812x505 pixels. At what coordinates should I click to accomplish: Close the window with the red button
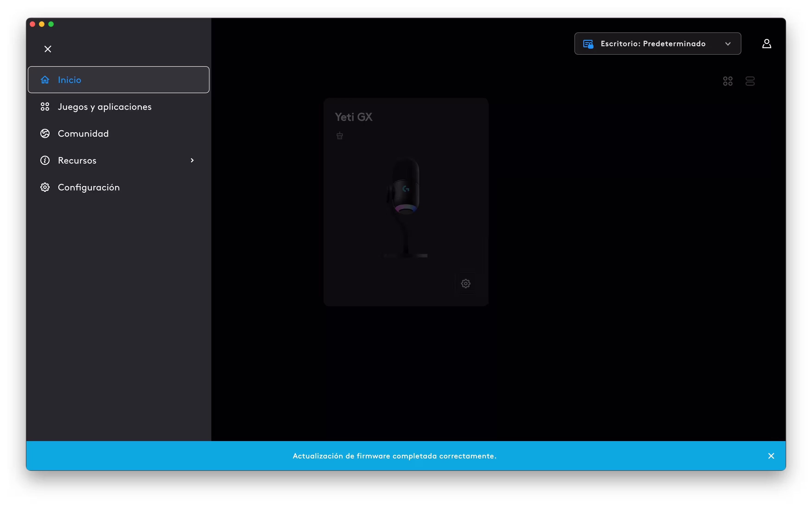pyautogui.click(x=32, y=24)
